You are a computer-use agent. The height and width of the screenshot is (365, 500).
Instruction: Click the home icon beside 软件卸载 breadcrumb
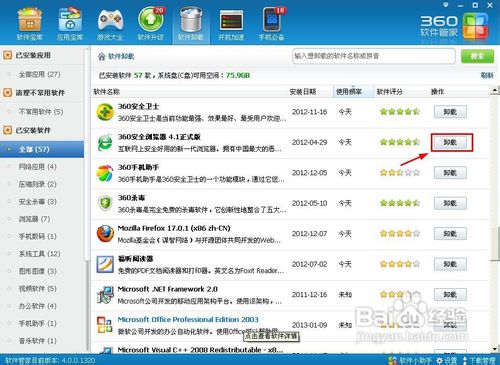(101, 56)
